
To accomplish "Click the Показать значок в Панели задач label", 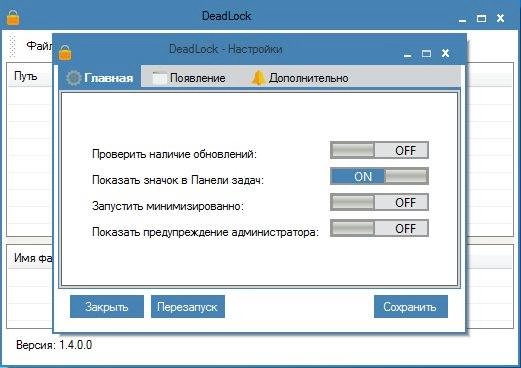I will 178,180.
